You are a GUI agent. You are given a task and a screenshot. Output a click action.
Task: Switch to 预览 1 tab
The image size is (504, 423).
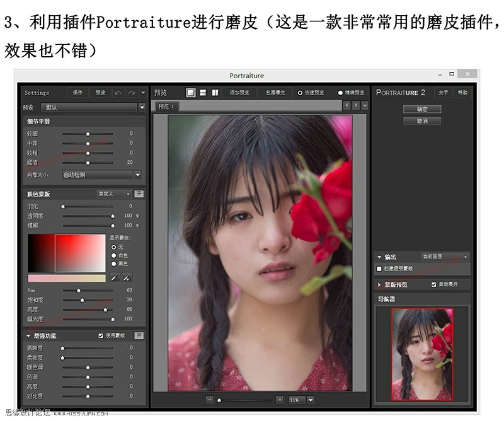coord(167,107)
